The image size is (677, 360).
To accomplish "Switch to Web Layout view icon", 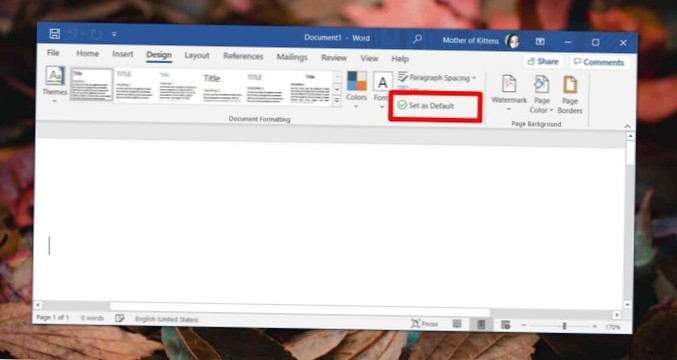I will click(x=505, y=325).
